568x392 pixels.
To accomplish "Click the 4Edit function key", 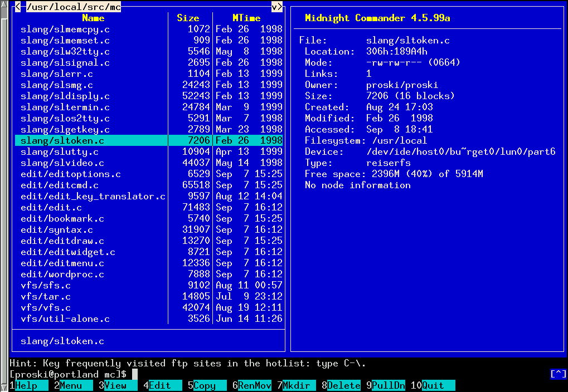I will (162, 385).
